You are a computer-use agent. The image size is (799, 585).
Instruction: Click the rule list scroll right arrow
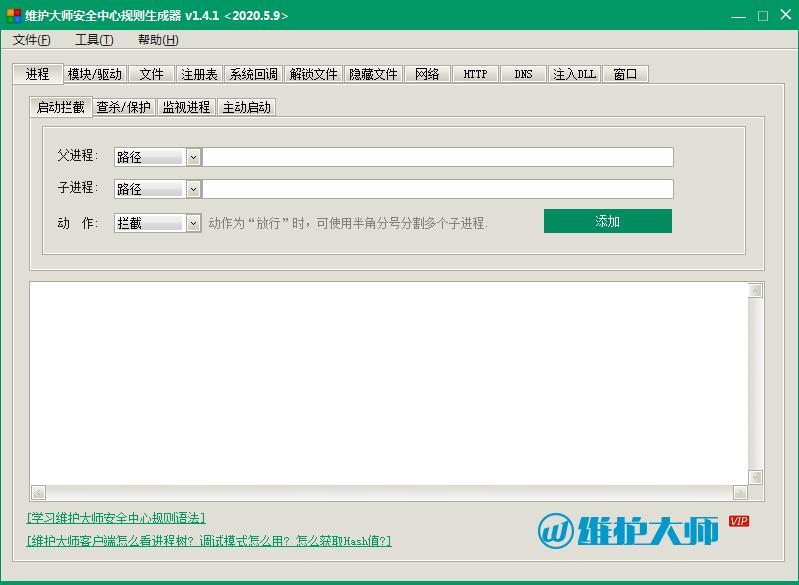(x=740, y=492)
